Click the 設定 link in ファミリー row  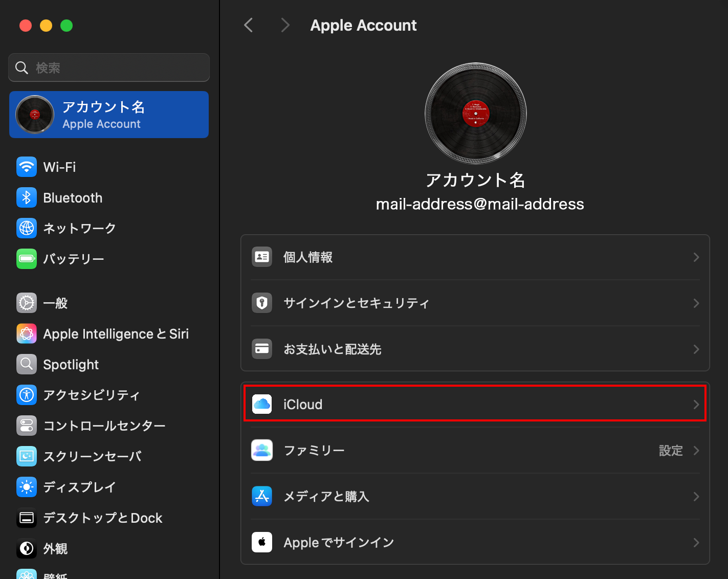(671, 451)
